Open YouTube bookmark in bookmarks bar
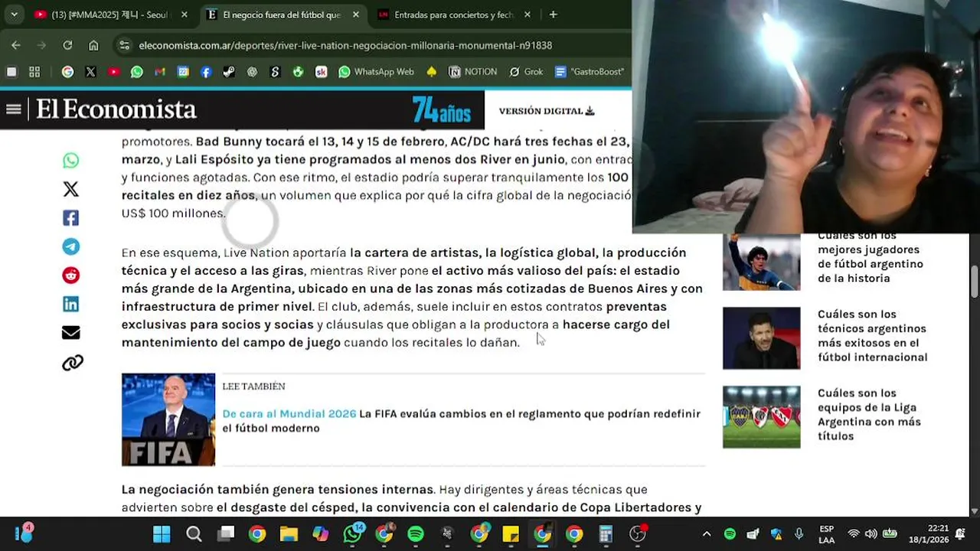 click(113, 72)
